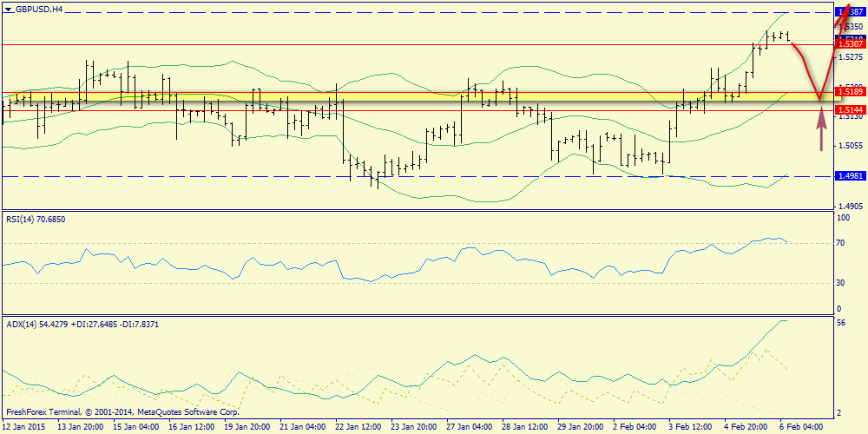Click the RSI 70 level marker

840,244
